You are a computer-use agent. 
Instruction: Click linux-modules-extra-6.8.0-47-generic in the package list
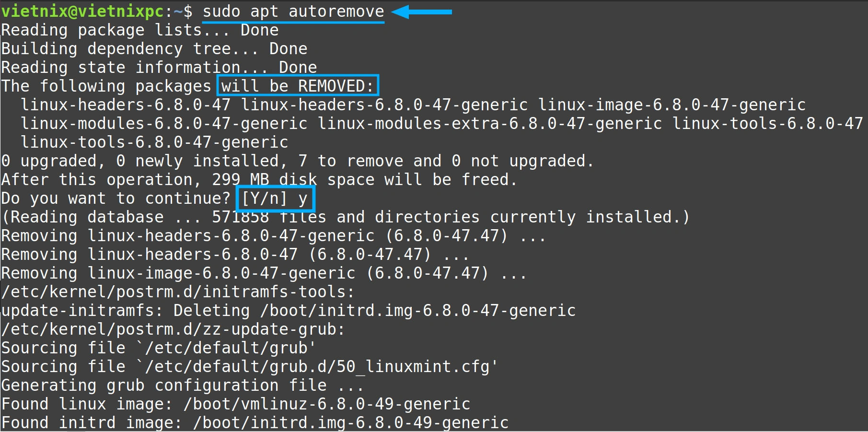489,124
